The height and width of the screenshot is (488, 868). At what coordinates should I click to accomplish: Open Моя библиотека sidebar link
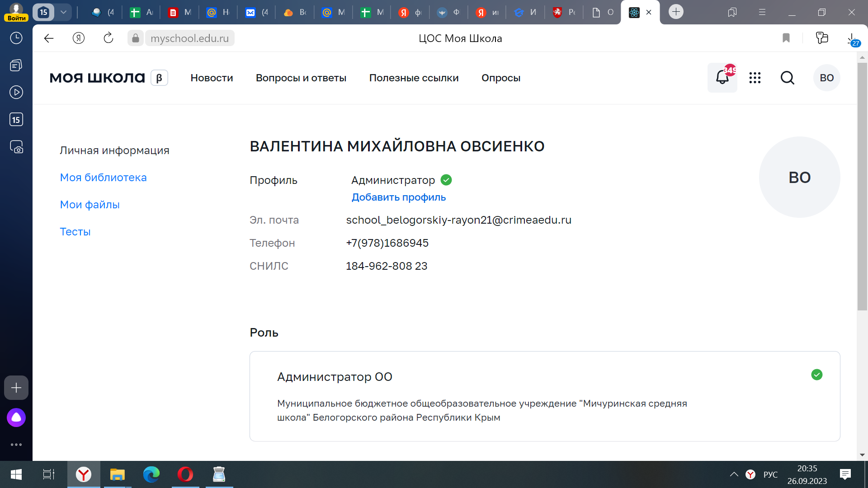(x=104, y=178)
